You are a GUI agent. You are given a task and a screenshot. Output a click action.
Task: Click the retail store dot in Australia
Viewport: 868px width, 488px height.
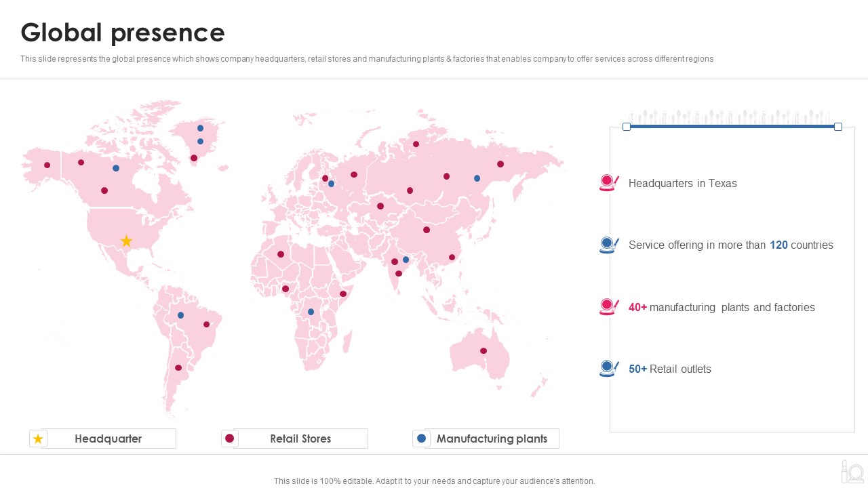pos(484,351)
